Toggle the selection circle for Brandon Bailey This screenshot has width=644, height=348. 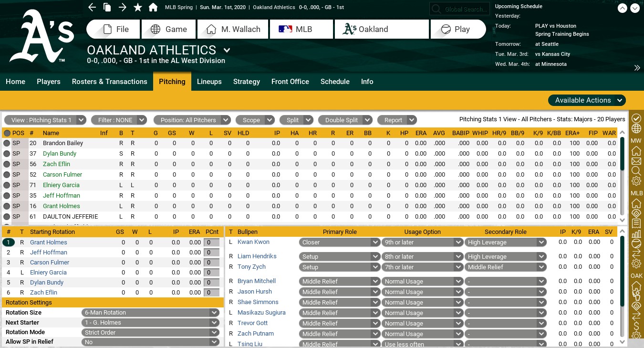pos(7,143)
